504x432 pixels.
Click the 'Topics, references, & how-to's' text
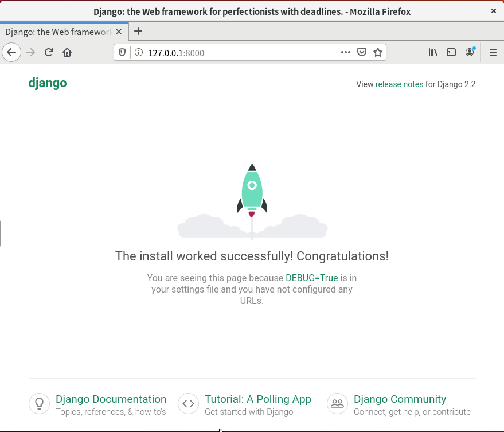tap(111, 412)
